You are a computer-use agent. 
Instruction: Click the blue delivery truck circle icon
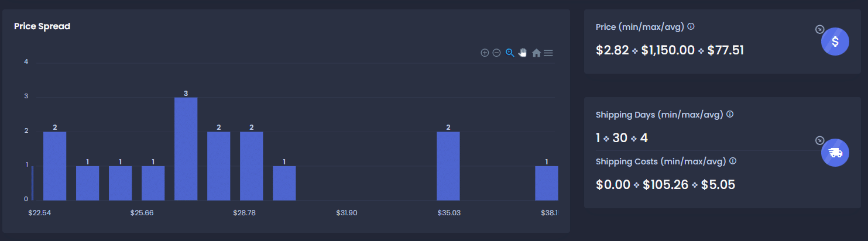point(835,153)
